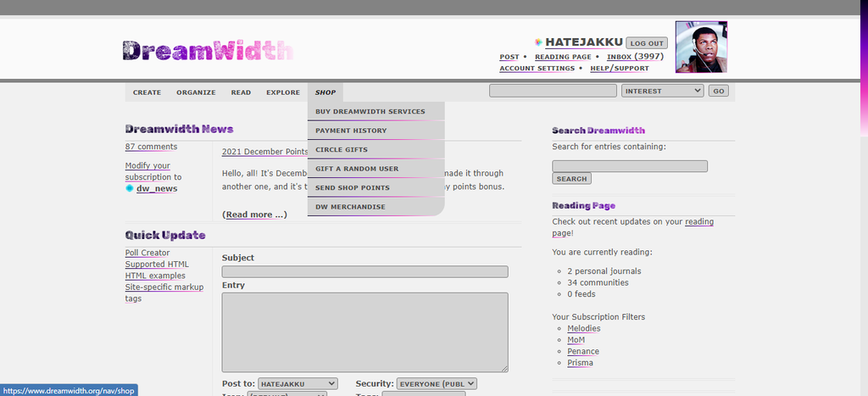Click the Go search button
Viewport: 868px width, 396px height.
[719, 91]
